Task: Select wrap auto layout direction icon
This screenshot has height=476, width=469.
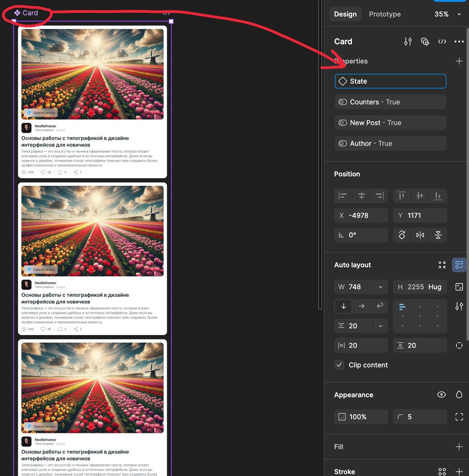Action: point(379,306)
